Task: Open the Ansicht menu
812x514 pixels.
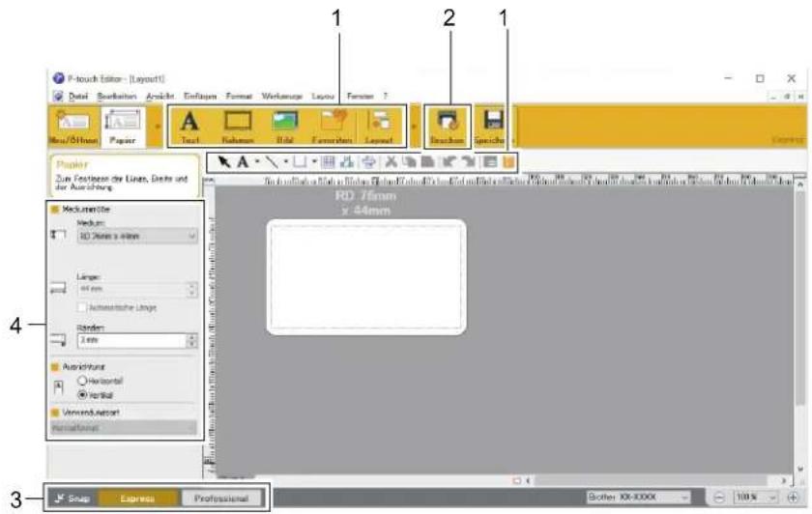Action: tap(159, 97)
